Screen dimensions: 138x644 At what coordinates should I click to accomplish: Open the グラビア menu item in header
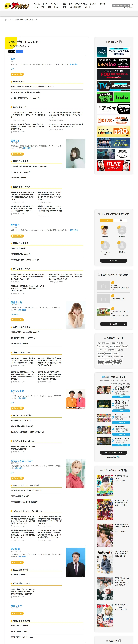pyautogui.click(x=93, y=4)
